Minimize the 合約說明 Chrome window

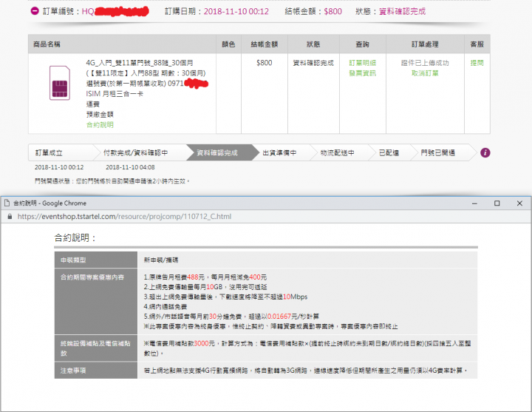pyautogui.click(x=474, y=203)
